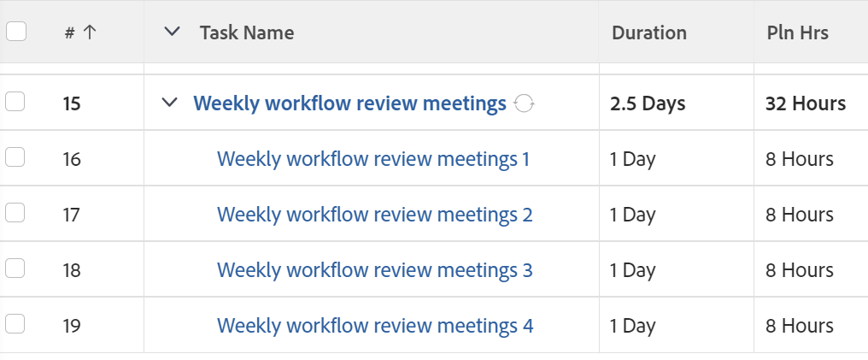Tick the select-all checkbox in header
This screenshot has width=868, height=360.
16,32
